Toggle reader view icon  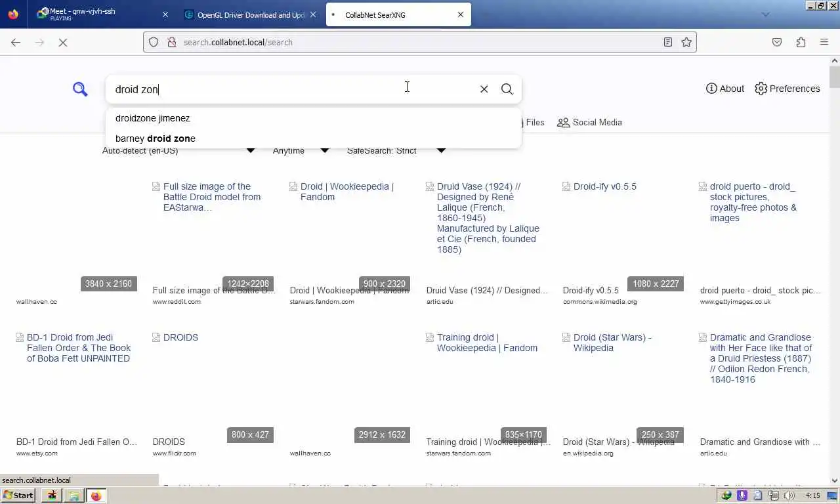pos(667,42)
